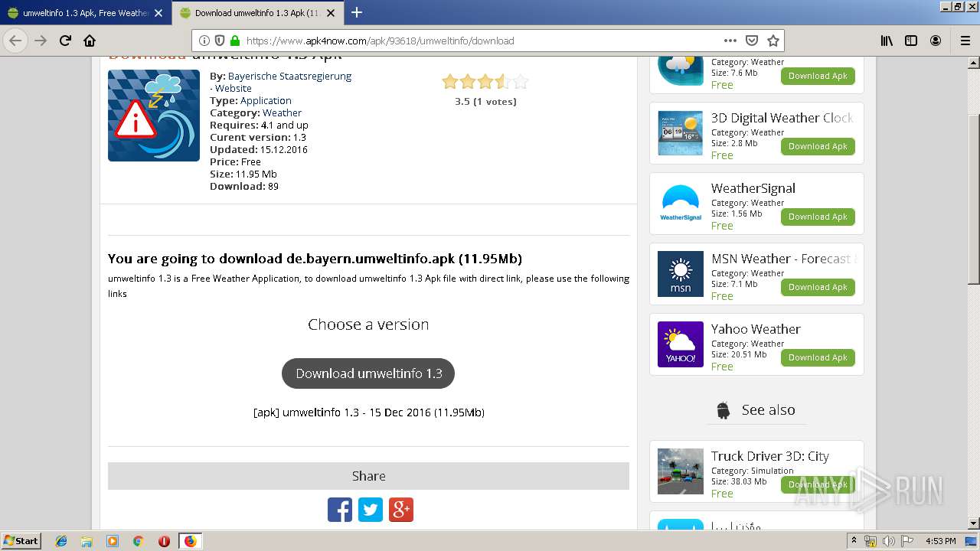Share on Facebook icon

coord(340,510)
